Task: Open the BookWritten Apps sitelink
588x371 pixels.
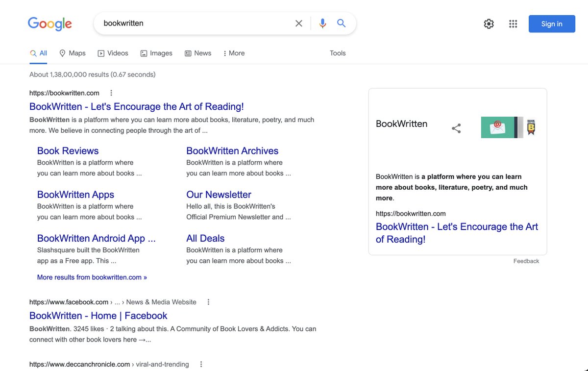Action: 75,195
